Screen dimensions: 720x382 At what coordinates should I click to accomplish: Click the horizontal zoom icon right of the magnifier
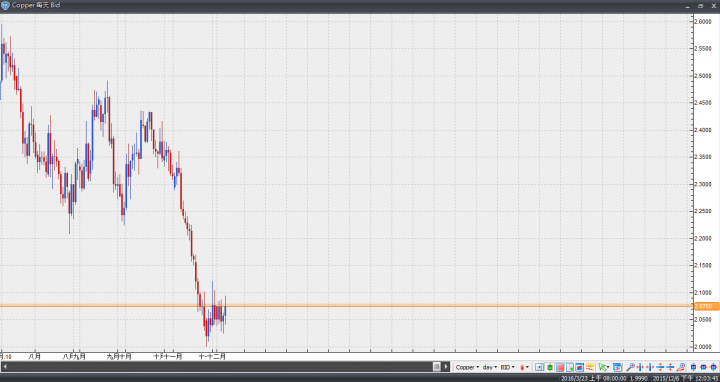640,367
